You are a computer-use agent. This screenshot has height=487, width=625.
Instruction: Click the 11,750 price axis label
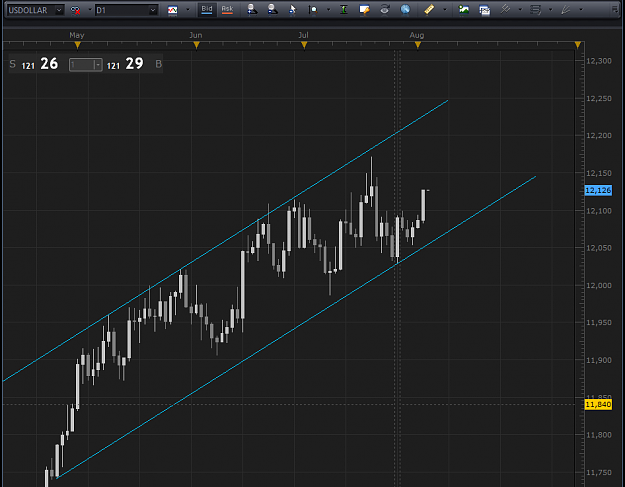point(599,472)
